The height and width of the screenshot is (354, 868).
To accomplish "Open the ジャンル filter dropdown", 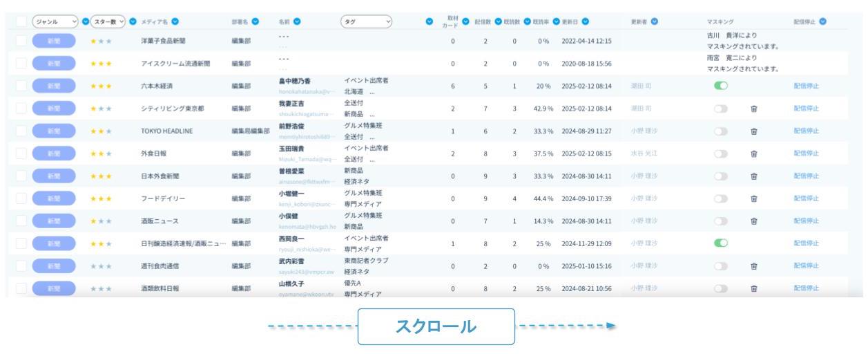I will click(x=55, y=21).
